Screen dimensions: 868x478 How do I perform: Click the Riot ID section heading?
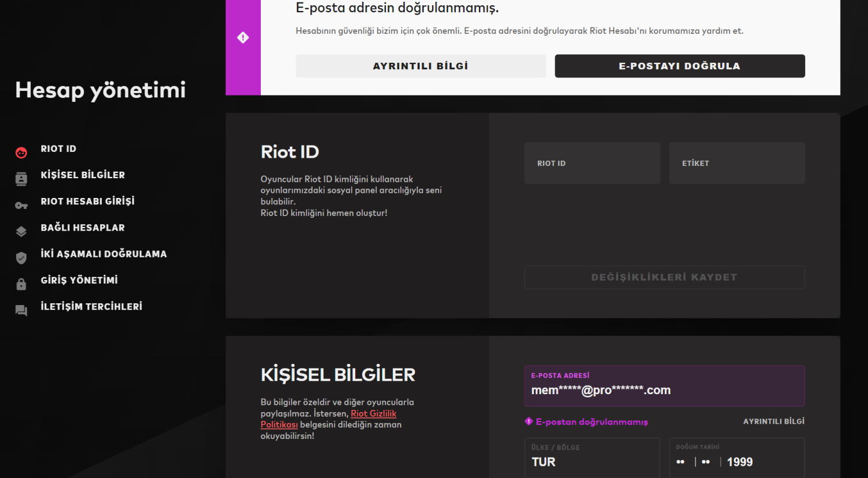(290, 152)
